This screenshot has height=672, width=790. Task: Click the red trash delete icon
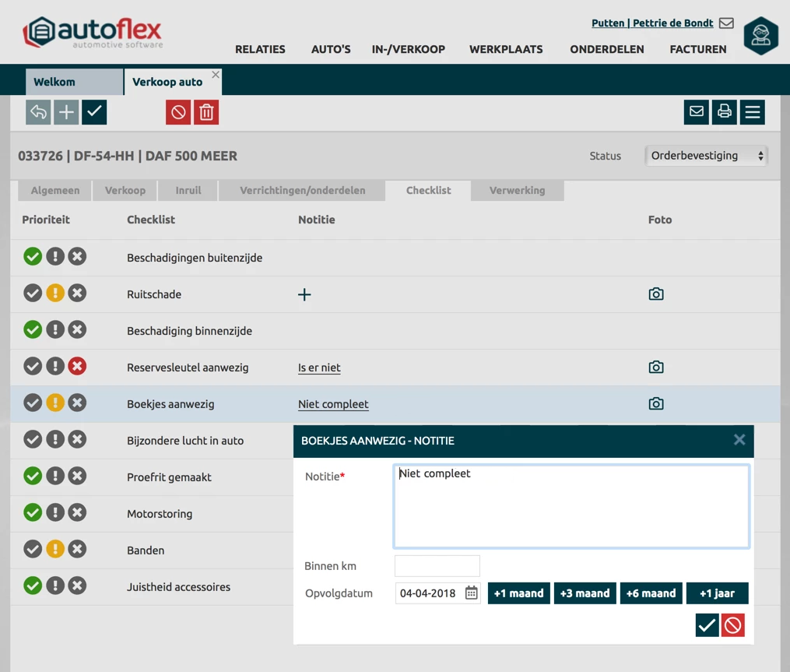pyautogui.click(x=206, y=112)
